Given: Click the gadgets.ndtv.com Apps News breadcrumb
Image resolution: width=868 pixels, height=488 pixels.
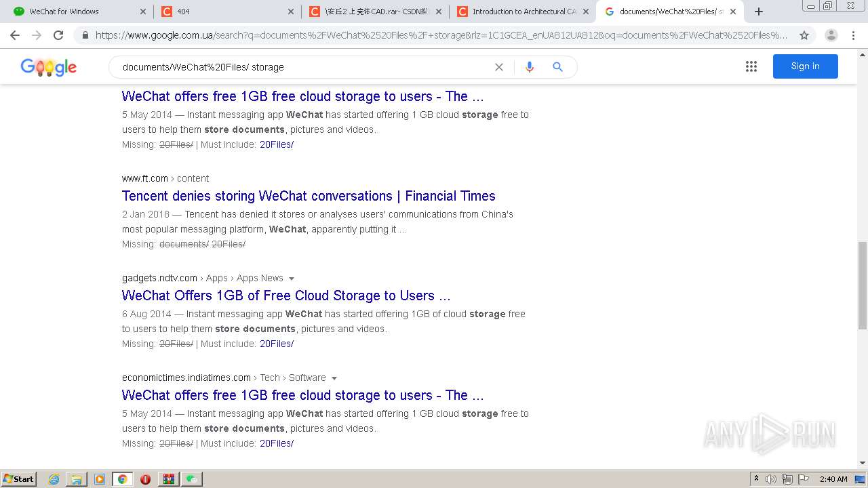Looking at the screenshot, I should click(x=203, y=278).
